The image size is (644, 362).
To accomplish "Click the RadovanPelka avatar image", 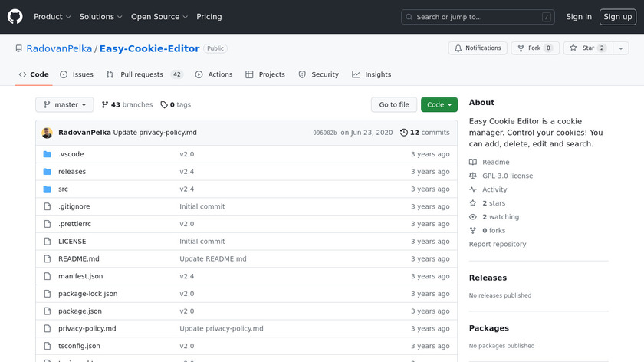I will tap(47, 133).
